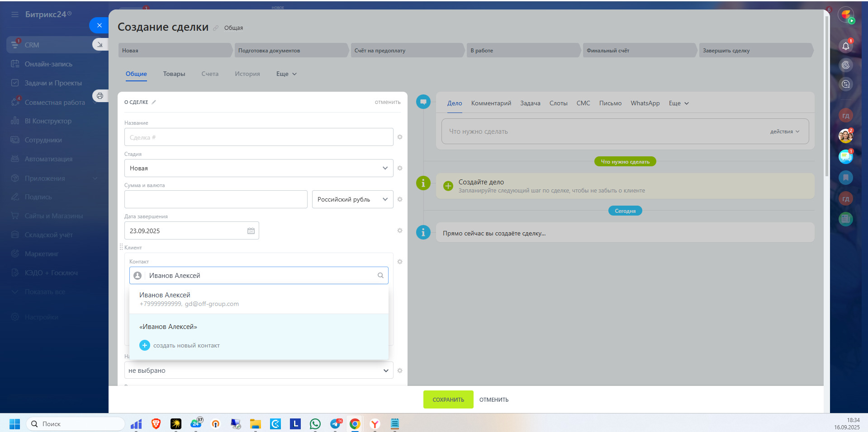The height and width of the screenshot is (432, 868).
Task: Click the notifications bell icon
Action: point(845,46)
